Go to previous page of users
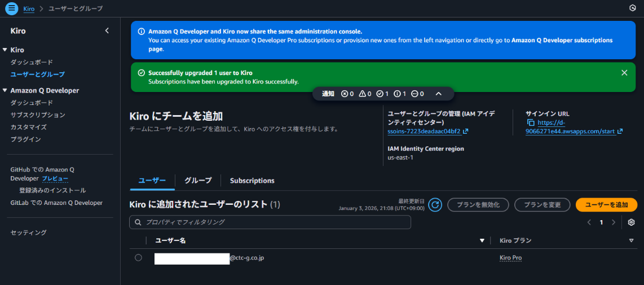This screenshot has width=644, height=285. [x=589, y=222]
